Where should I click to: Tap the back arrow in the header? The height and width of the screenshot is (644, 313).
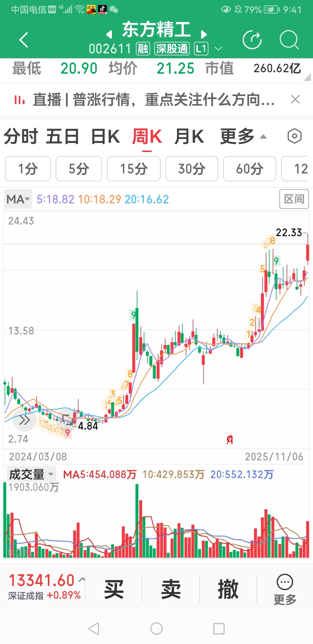tap(24, 40)
